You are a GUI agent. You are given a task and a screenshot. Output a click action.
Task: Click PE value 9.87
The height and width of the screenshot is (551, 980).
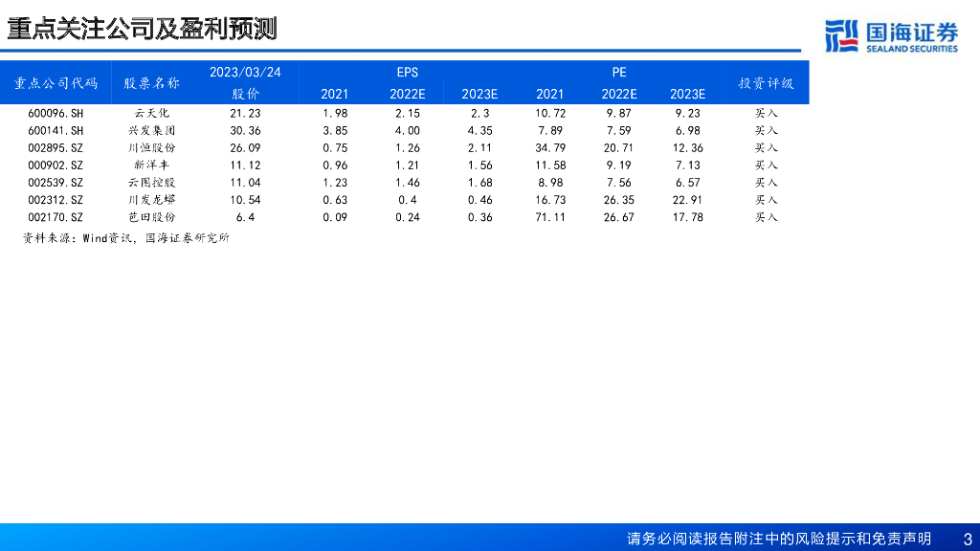619,113
